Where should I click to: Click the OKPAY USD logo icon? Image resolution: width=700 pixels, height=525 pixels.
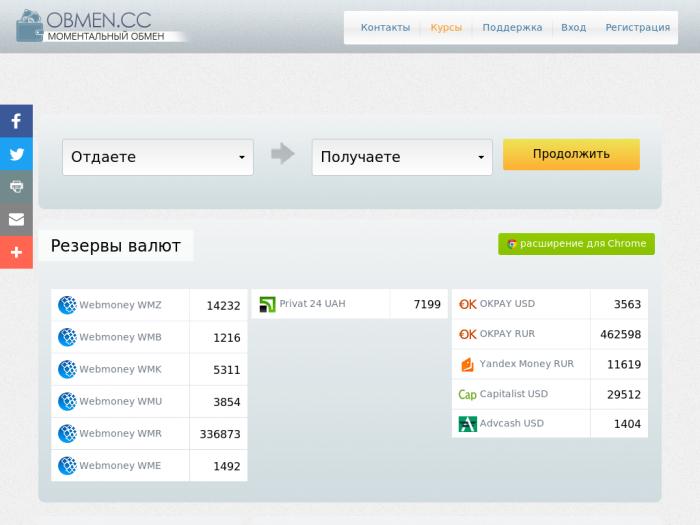pos(467,304)
